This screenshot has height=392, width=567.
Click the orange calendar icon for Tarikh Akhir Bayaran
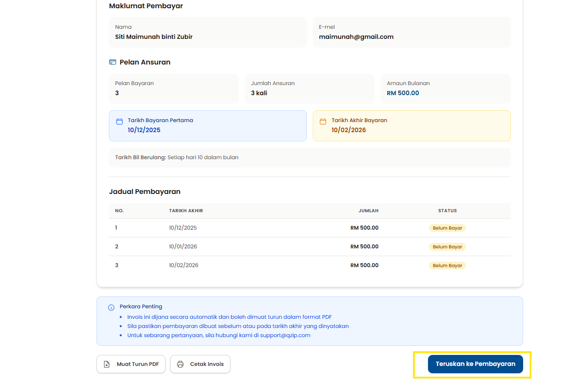(323, 122)
